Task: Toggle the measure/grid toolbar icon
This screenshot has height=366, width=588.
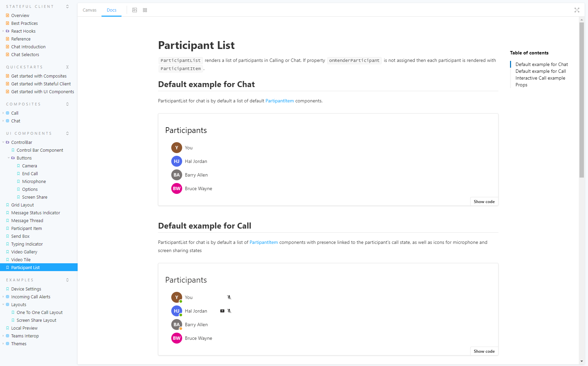Action: coord(145,10)
